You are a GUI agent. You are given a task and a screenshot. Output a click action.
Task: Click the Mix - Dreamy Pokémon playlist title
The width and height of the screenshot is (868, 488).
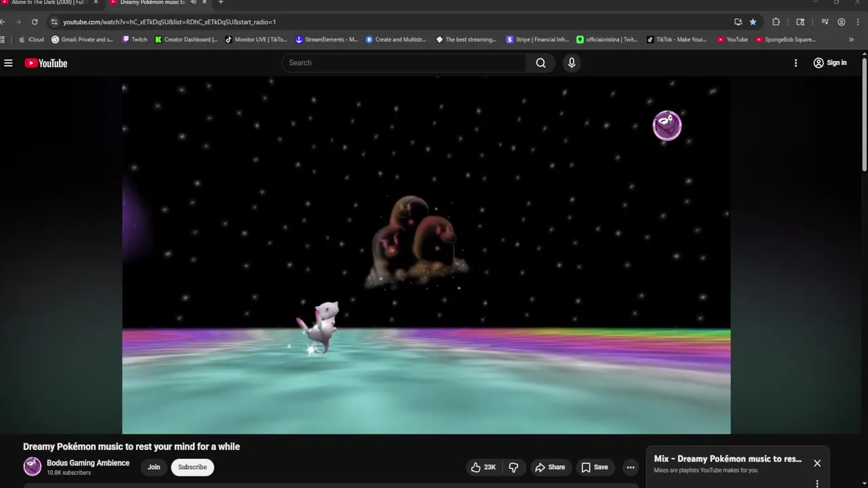[x=728, y=459]
